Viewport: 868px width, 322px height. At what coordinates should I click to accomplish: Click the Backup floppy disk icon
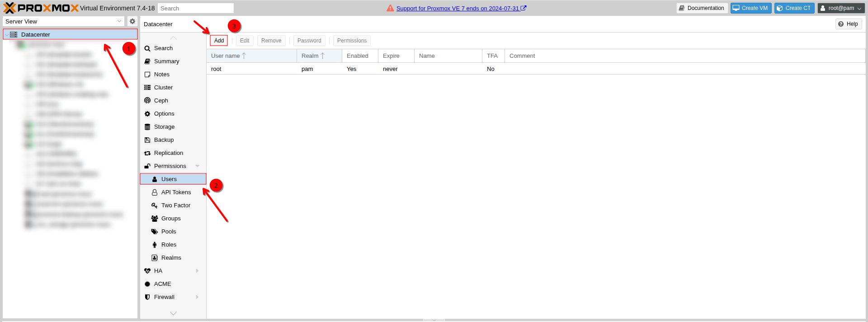(x=147, y=140)
